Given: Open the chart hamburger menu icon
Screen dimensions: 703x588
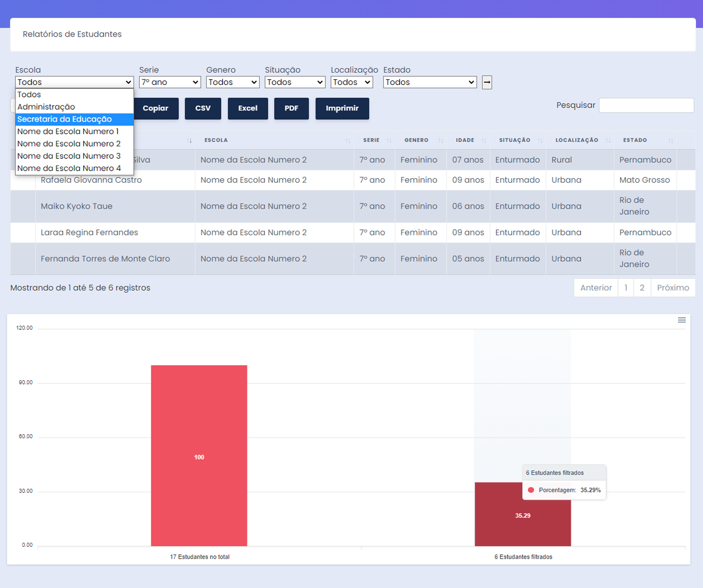Looking at the screenshot, I should pyautogui.click(x=682, y=320).
